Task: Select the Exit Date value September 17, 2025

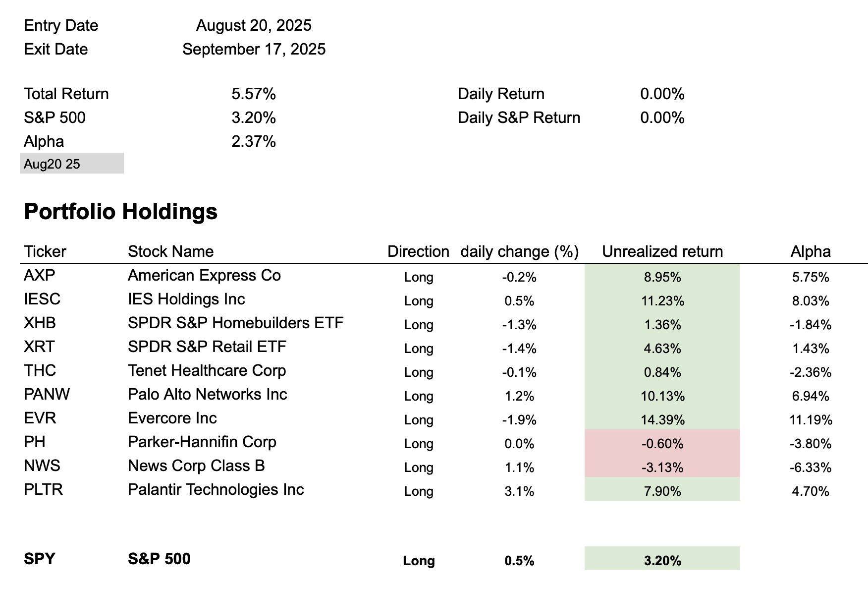Action: [x=254, y=49]
